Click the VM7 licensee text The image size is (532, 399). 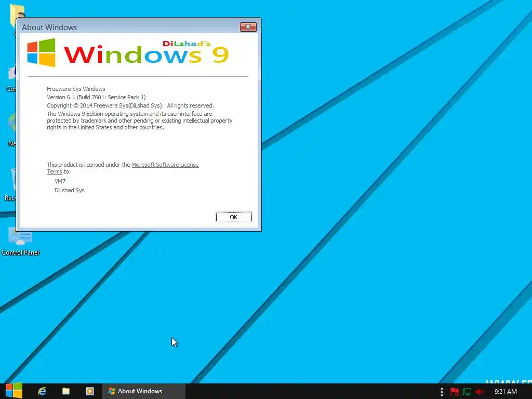click(60, 181)
